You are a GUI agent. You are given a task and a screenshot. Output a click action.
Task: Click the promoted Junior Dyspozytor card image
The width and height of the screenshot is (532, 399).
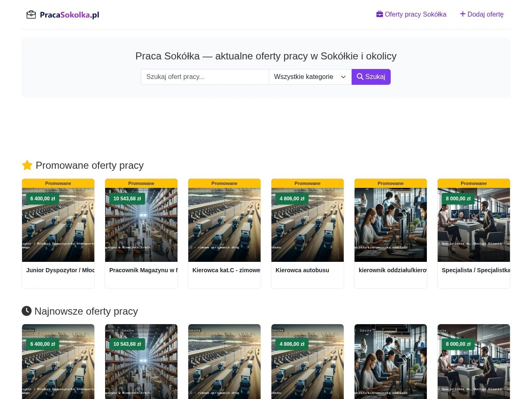58,225
